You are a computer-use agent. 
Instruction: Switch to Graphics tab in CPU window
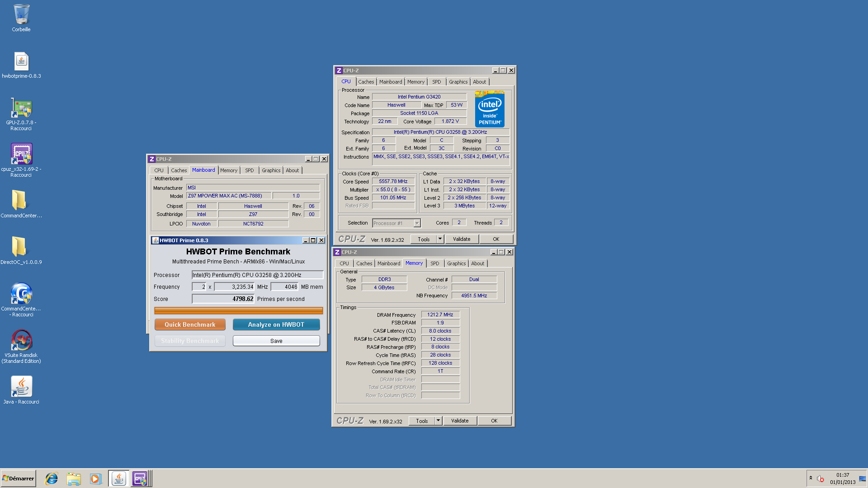pyautogui.click(x=458, y=82)
